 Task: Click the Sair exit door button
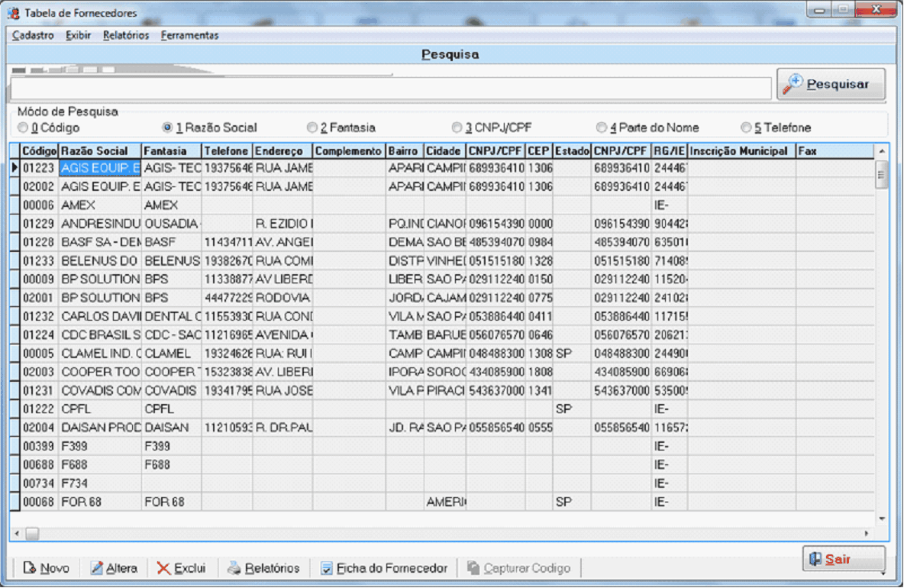[843, 559]
